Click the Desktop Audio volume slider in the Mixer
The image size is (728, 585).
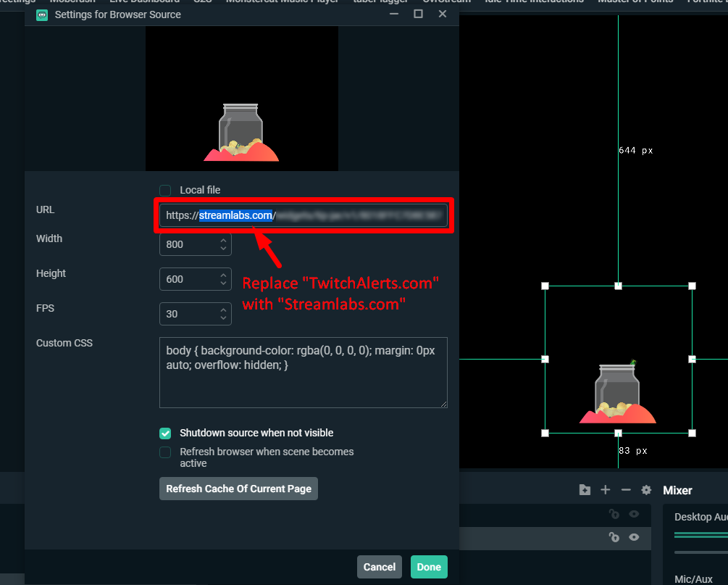point(701,552)
